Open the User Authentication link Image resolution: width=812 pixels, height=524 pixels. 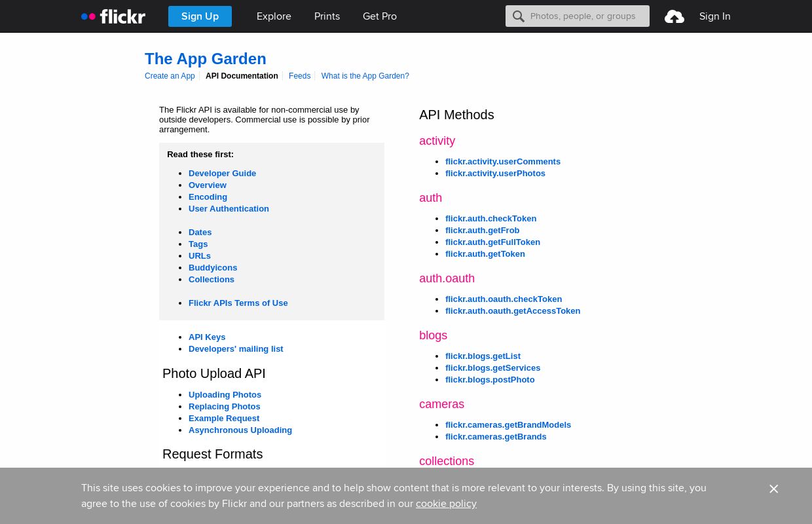tap(229, 209)
